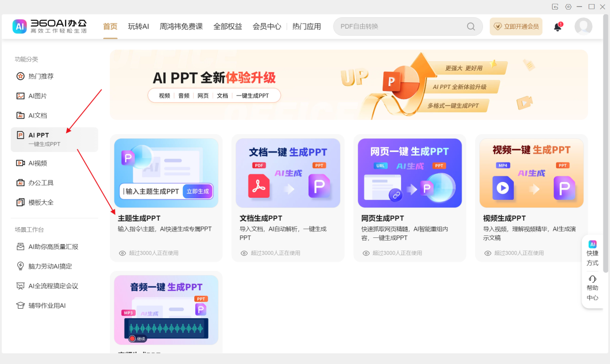Open AI图片 sidebar category
610x364 pixels.
pos(37,96)
